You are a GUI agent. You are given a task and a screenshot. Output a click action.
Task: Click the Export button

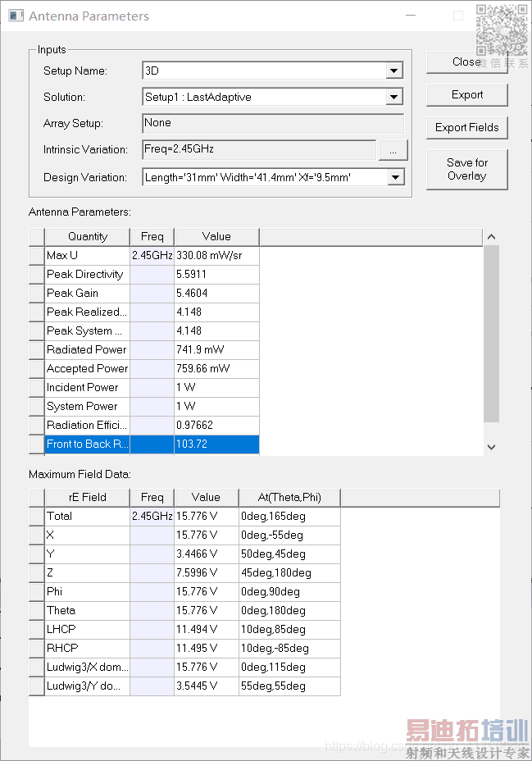point(467,94)
